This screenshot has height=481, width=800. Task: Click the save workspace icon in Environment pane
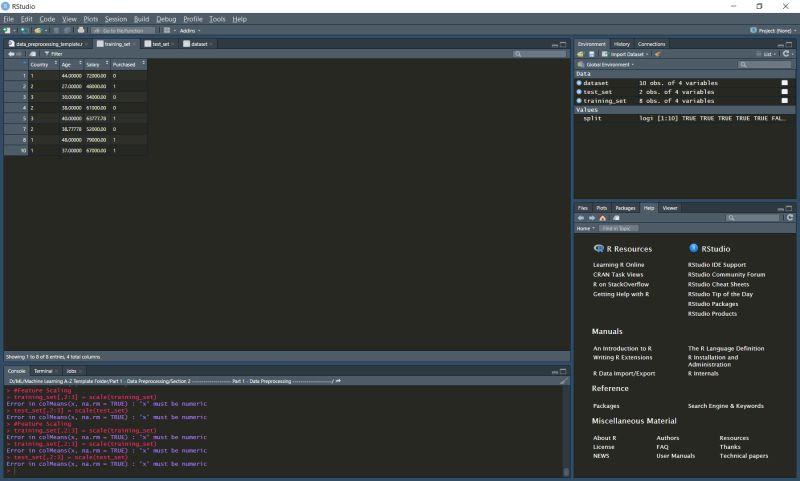[591, 54]
